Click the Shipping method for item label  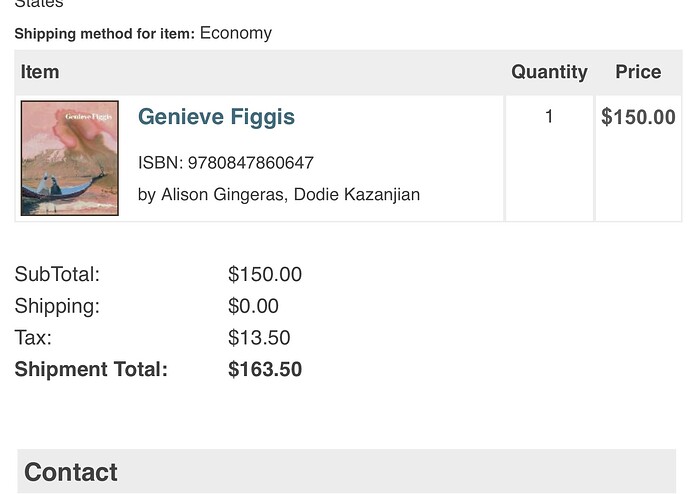[x=105, y=34]
